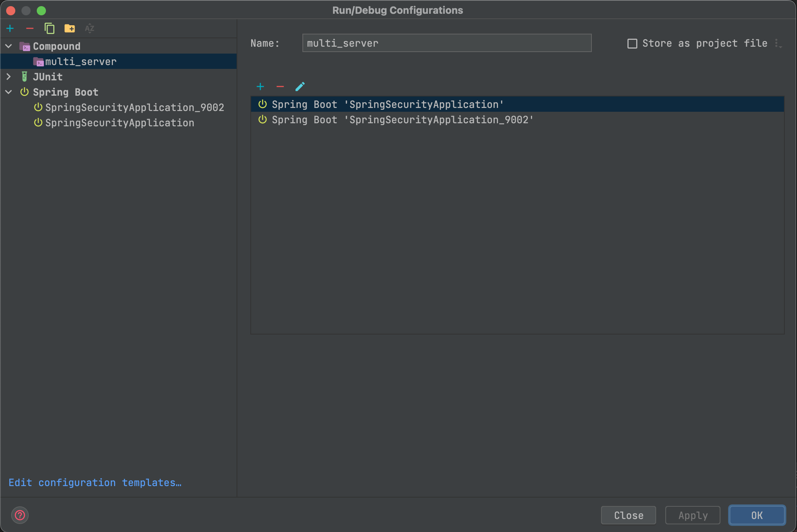Select Spring Boot 'SpringSecurityApplication_9002' list row

(x=402, y=120)
